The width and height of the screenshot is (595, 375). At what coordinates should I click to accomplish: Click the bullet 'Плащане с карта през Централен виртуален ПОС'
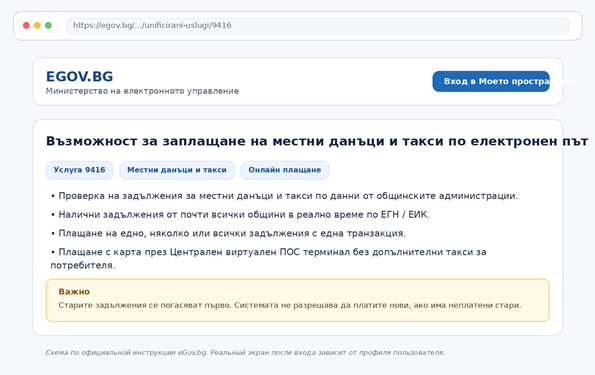tap(268, 258)
